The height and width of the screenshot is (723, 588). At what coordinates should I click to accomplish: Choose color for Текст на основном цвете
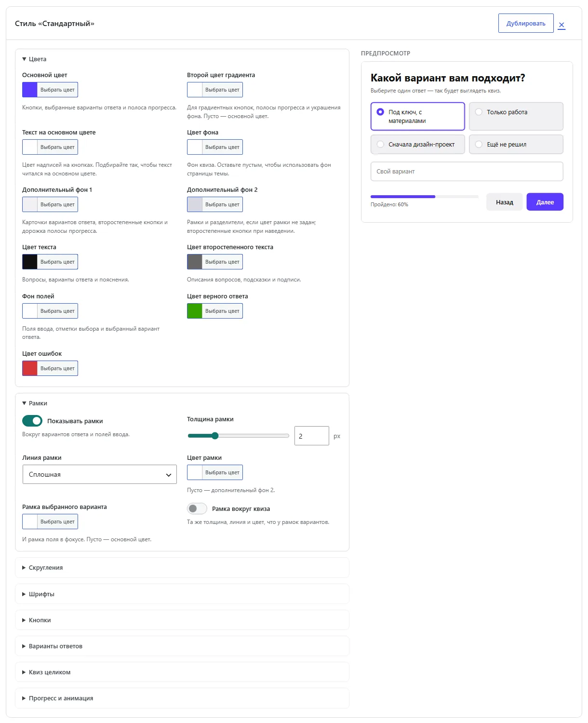pos(50,147)
